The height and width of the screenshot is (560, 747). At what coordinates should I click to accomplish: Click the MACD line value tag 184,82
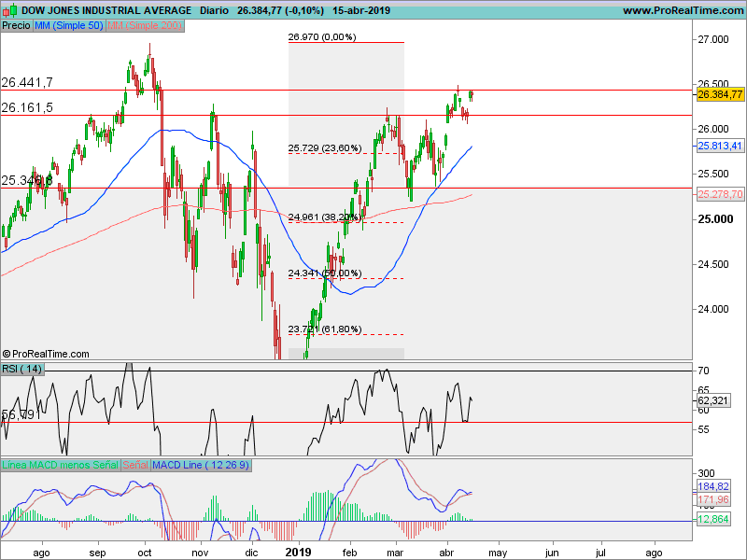coord(713,486)
